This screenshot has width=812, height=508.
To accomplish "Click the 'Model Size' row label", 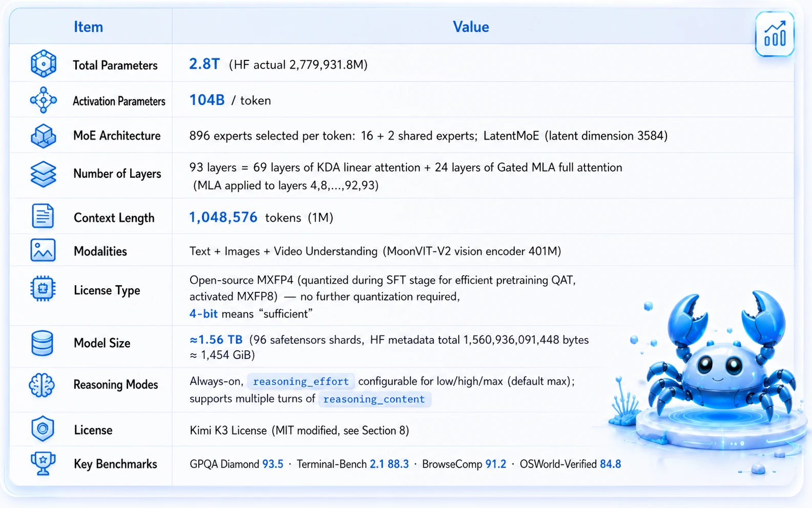I will (102, 343).
